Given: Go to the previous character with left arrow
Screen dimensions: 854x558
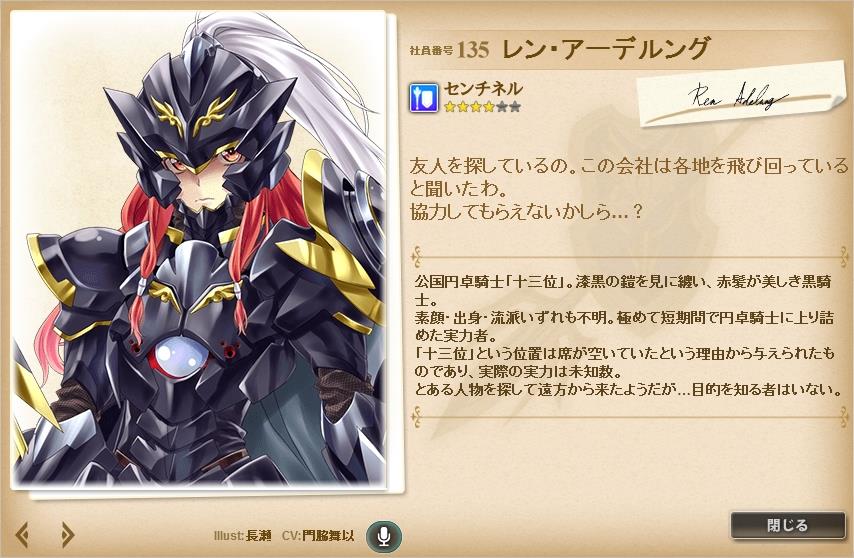Looking at the screenshot, I should coord(22,535).
